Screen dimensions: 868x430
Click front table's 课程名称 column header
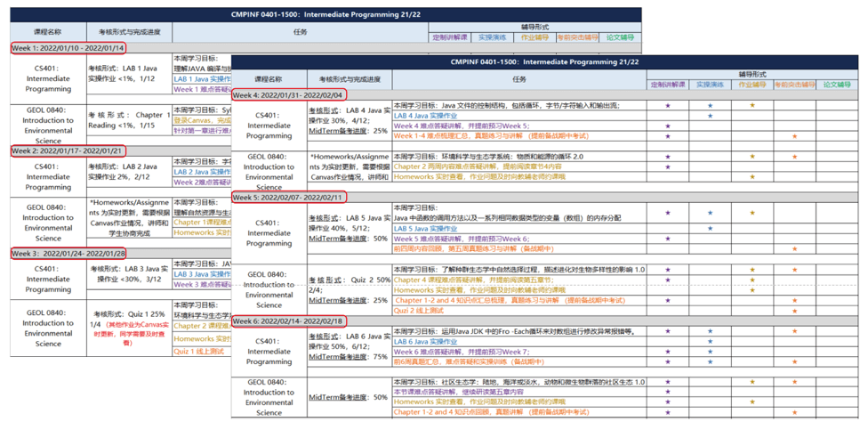268,79
